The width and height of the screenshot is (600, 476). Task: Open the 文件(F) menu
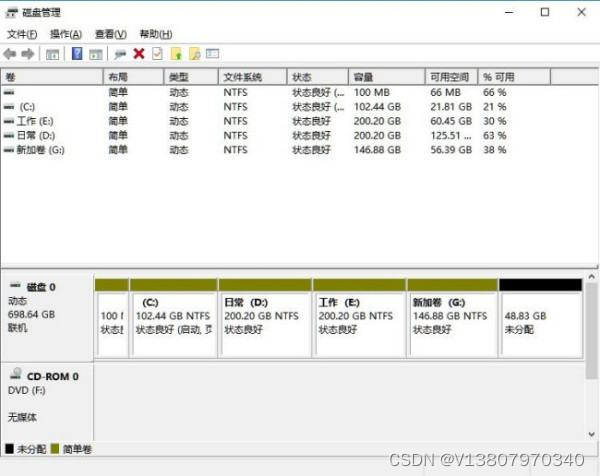coord(22,34)
